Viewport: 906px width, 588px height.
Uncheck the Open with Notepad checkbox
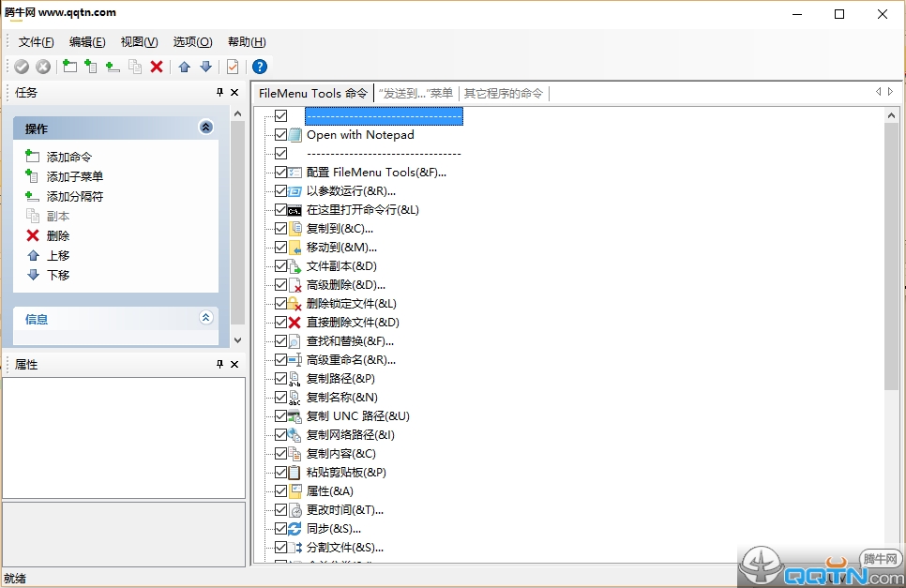pos(280,135)
